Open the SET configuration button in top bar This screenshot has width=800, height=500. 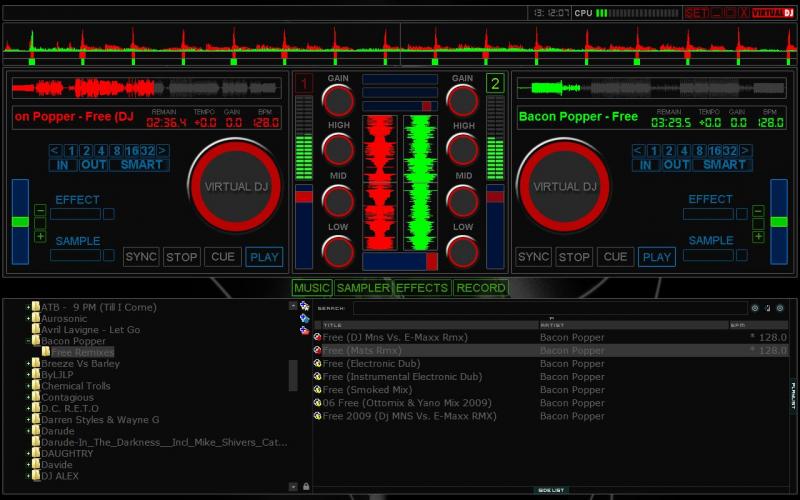point(695,13)
